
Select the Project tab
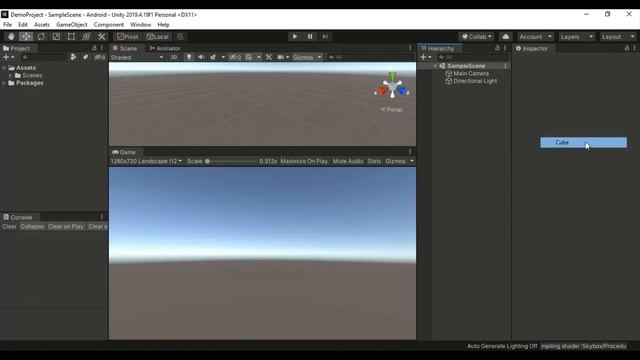[17, 48]
